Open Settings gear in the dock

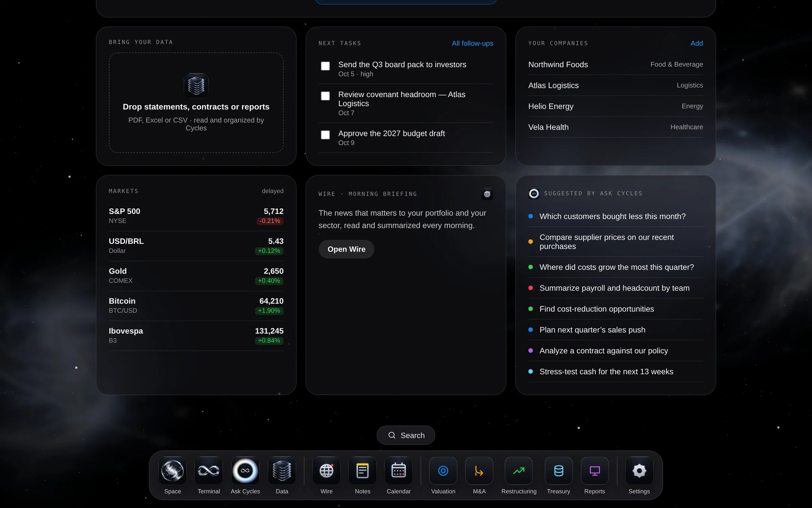(639, 470)
